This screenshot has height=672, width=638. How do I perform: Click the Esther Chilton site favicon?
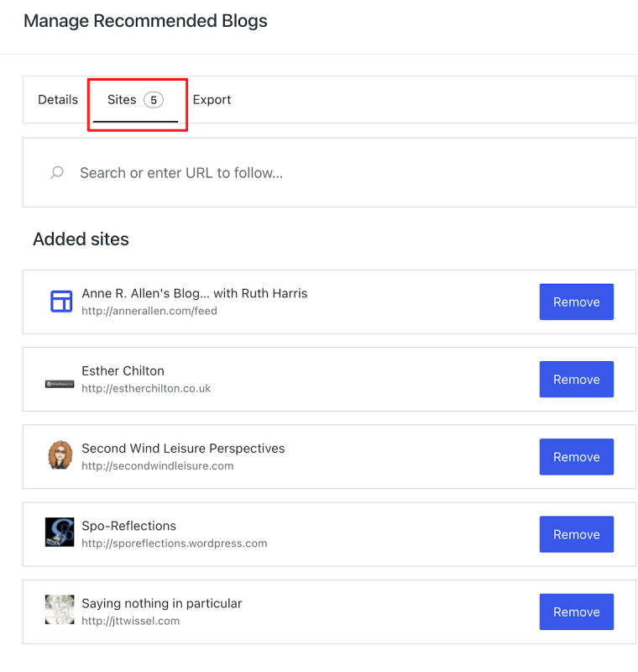click(x=59, y=385)
